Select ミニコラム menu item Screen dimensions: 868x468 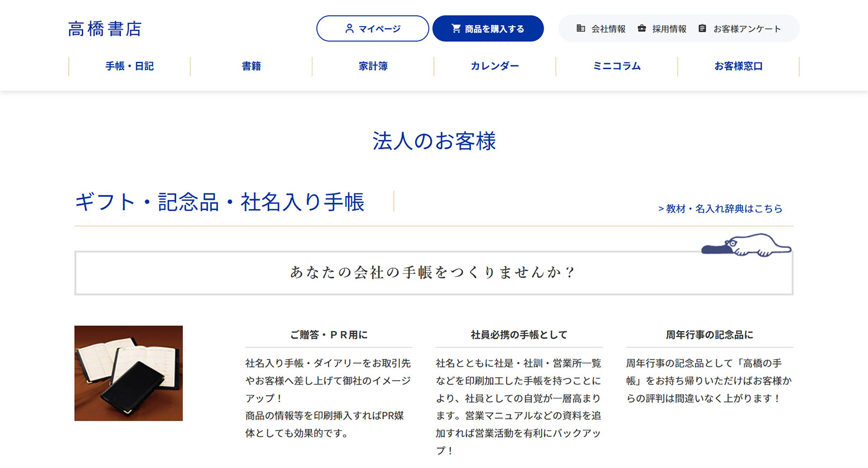point(617,66)
